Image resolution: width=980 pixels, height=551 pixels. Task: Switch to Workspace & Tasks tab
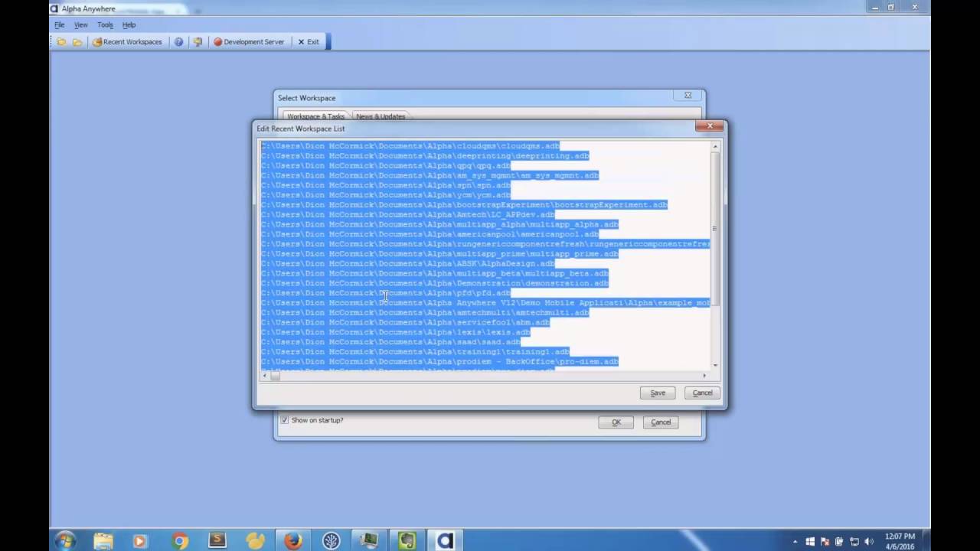pos(315,116)
